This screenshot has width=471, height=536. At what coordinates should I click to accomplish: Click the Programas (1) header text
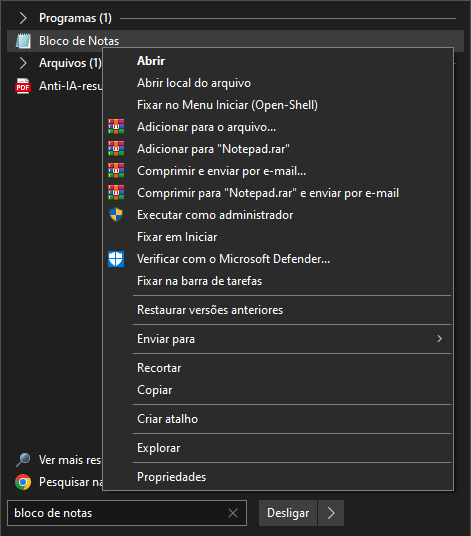[75, 18]
